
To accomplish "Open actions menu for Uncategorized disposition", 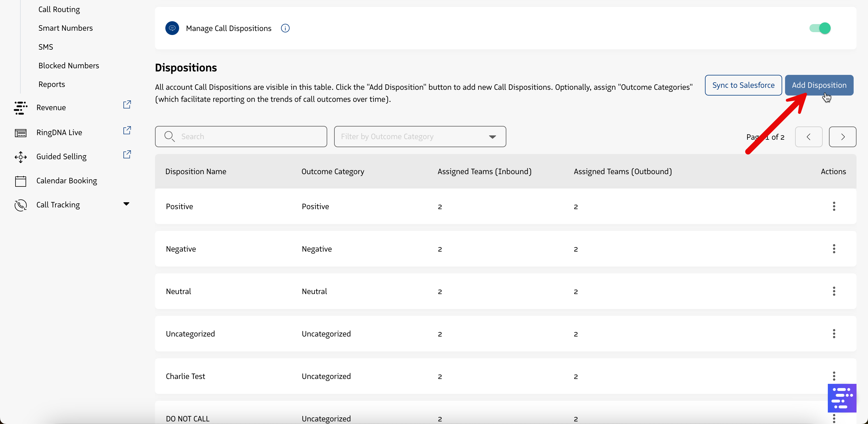I will 834,334.
